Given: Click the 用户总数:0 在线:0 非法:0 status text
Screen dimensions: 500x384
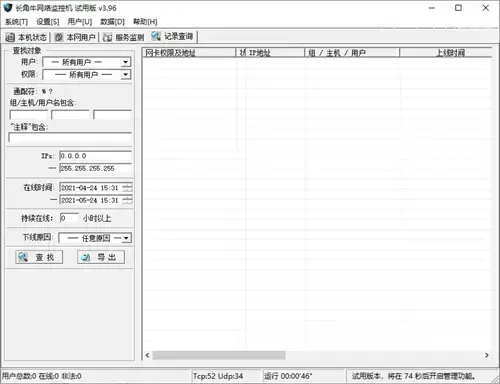Looking at the screenshot, I should click(x=42, y=376).
